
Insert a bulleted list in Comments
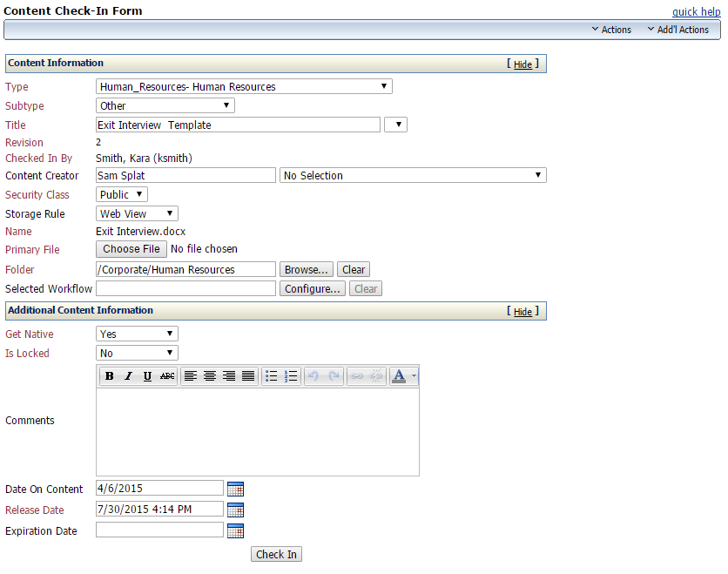pyautogui.click(x=271, y=375)
